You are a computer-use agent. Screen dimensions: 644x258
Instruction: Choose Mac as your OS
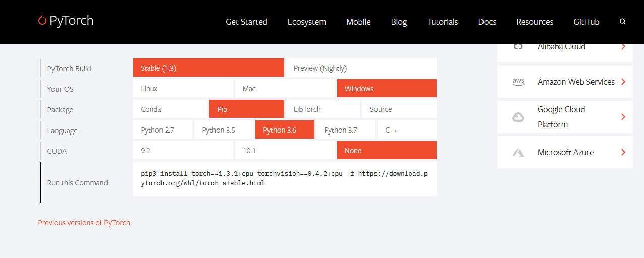pos(285,88)
